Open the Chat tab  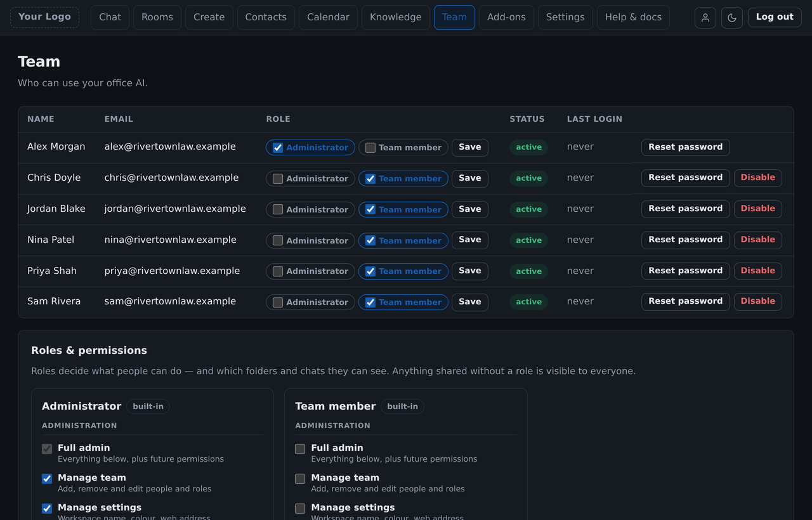(110, 17)
